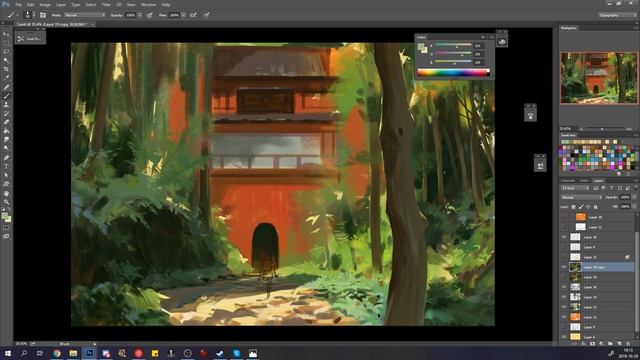The height and width of the screenshot is (360, 640).
Task: Switch to the Channels tab
Action: [568, 180]
